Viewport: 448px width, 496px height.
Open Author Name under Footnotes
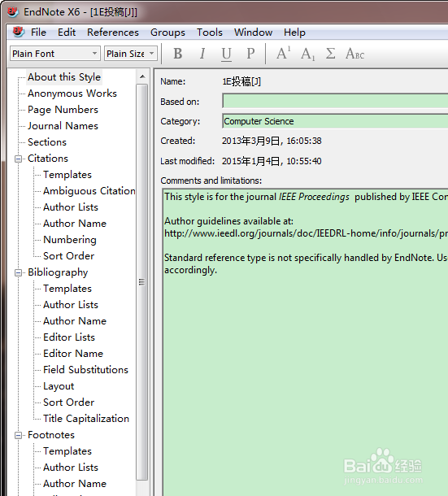(75, 484)
